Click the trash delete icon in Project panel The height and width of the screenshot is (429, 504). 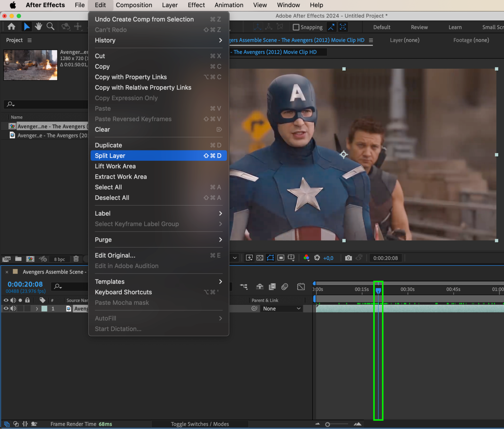pos(76,259)
